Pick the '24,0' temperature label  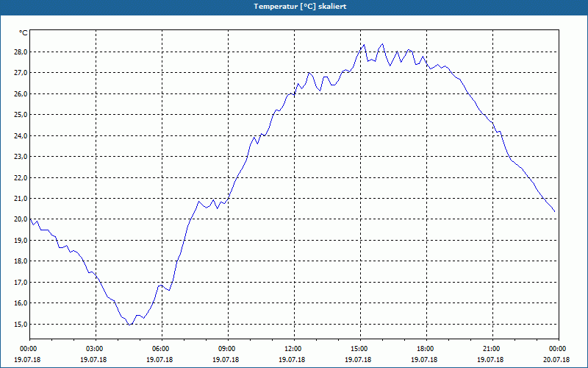[x=21, y=135]
